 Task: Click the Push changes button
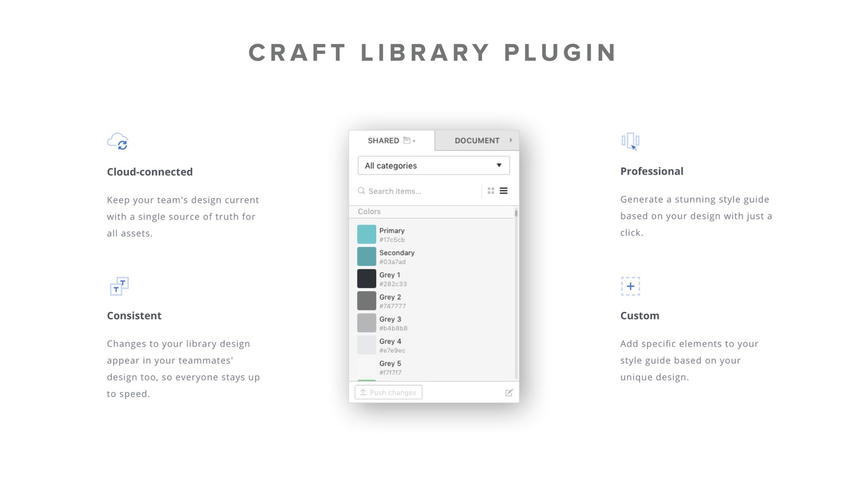click(x=388, y=393)
